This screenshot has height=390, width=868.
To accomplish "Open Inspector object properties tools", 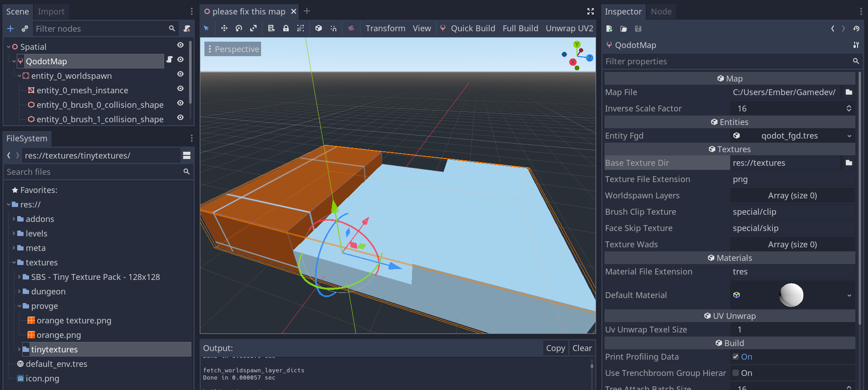I will (x=856, y=45).
